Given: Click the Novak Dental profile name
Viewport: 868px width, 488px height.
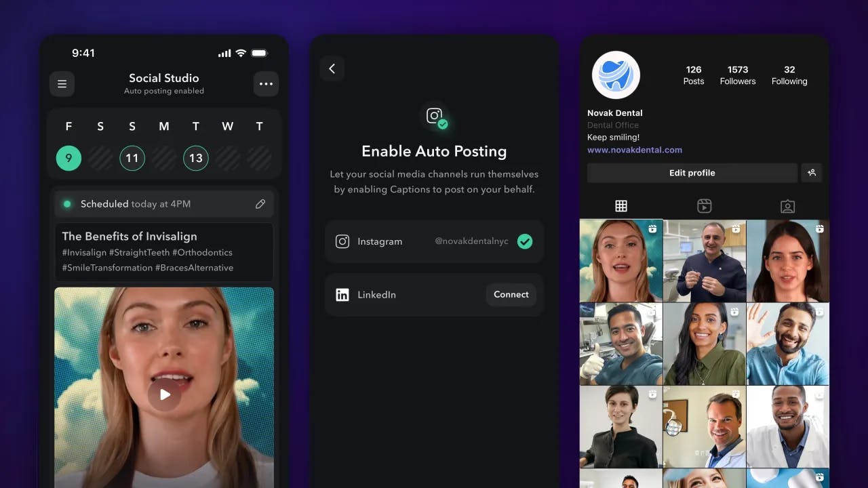Looking at the screenshot, I should coord(615,113).
